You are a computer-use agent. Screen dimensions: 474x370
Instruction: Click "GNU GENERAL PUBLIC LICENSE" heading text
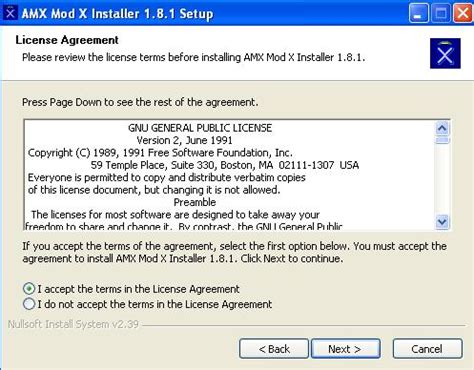(200, 128)
